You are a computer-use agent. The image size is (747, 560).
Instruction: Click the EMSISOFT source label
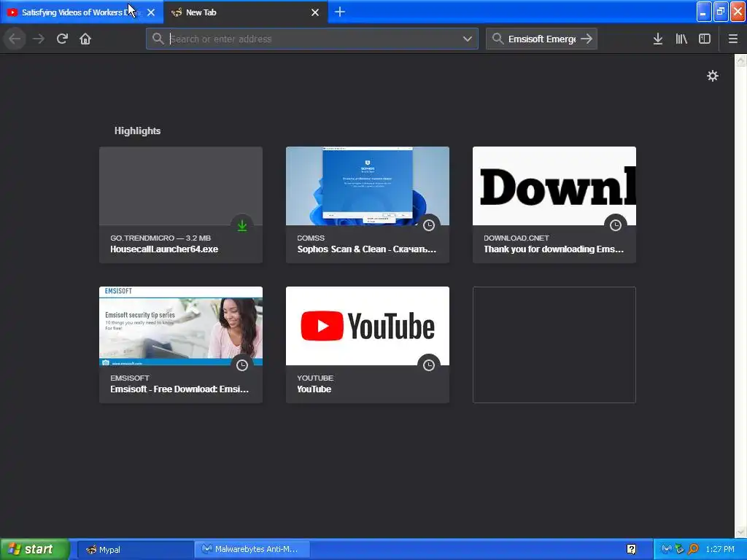click(130, 378)
